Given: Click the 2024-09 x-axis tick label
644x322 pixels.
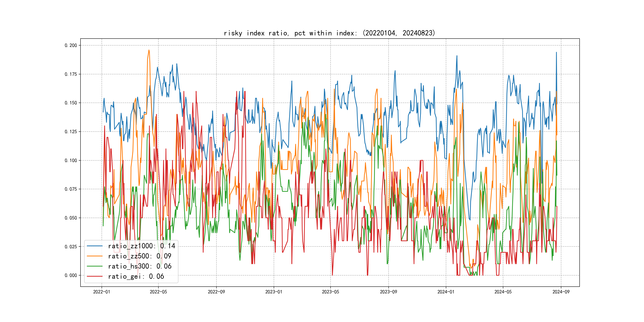Looking at the screenshot, I should point(561,292).
